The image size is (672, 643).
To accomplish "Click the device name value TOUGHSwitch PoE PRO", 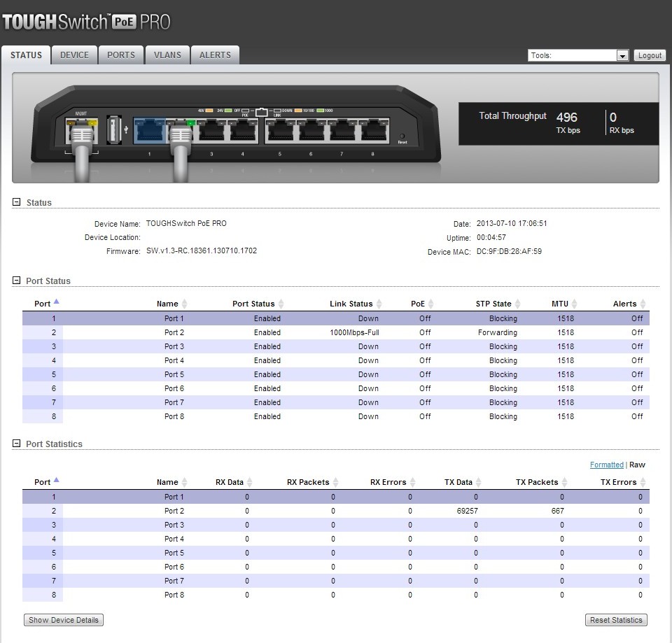I will pyautogui.click(x=186, y=223).
